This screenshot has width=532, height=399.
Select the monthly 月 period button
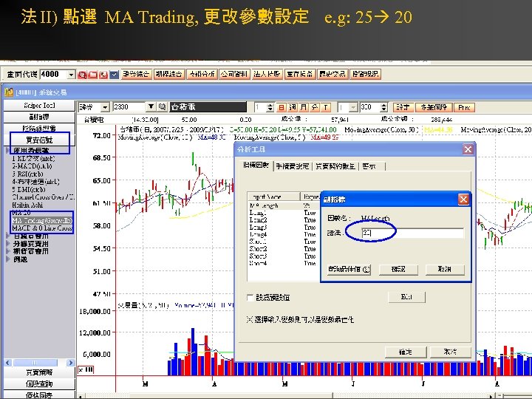304,108
